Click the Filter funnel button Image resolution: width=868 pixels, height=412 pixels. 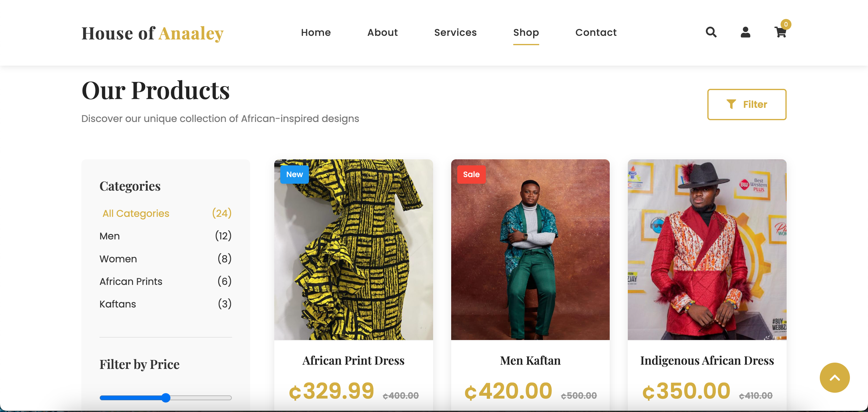click(x=746, y=104)
